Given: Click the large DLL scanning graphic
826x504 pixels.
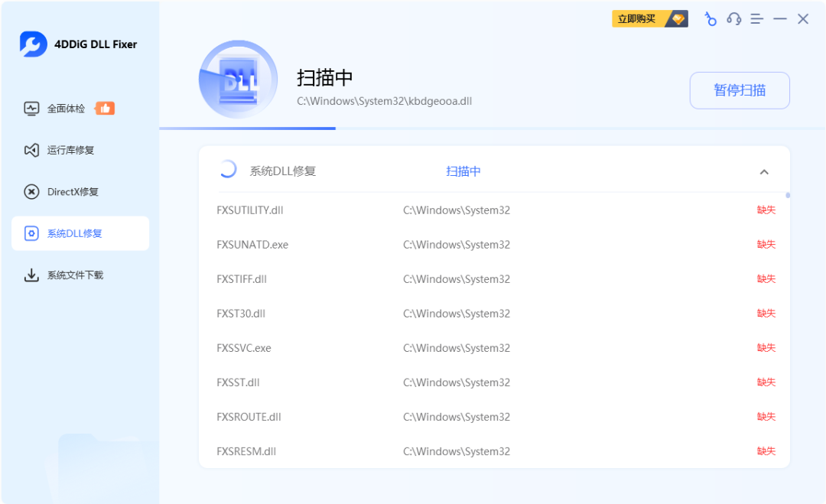Looking at the screenshot, I should click(238, 80).
